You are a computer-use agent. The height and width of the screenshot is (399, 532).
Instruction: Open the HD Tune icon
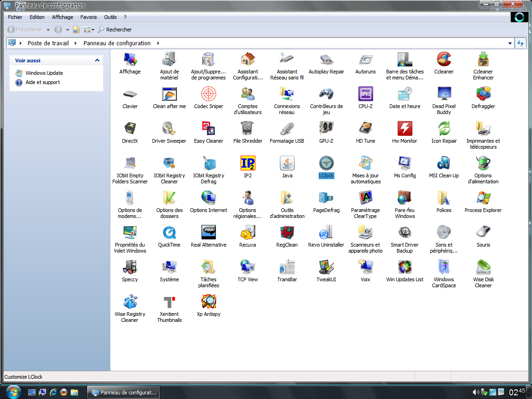(x=365, y=128)
